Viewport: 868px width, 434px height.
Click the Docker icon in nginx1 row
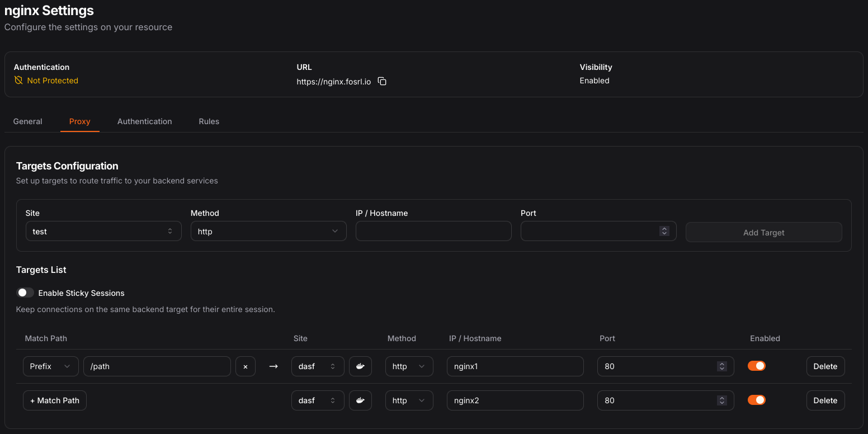pyautogui.click(x=360, y=366)
